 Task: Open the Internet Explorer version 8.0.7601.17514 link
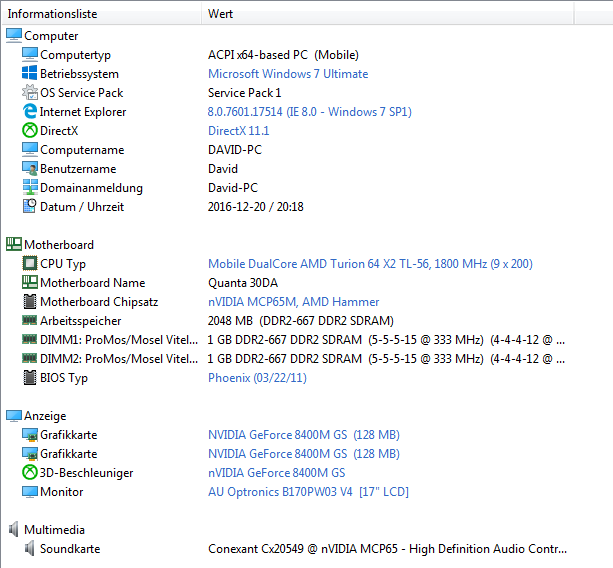(x=310, y=111)
